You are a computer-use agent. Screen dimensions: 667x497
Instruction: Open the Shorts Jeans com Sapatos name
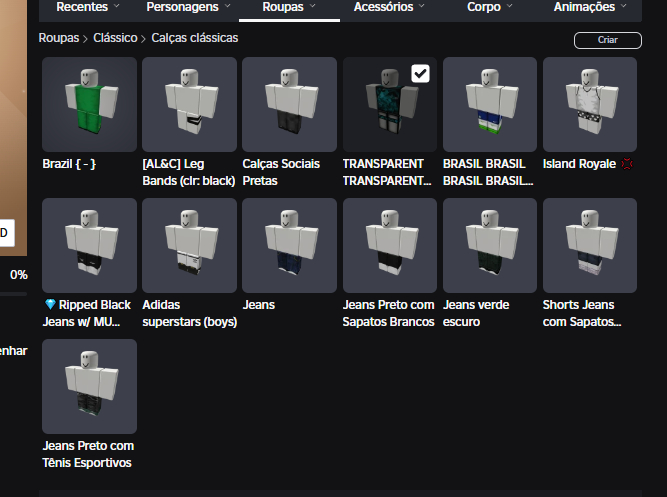pos(582,313)
